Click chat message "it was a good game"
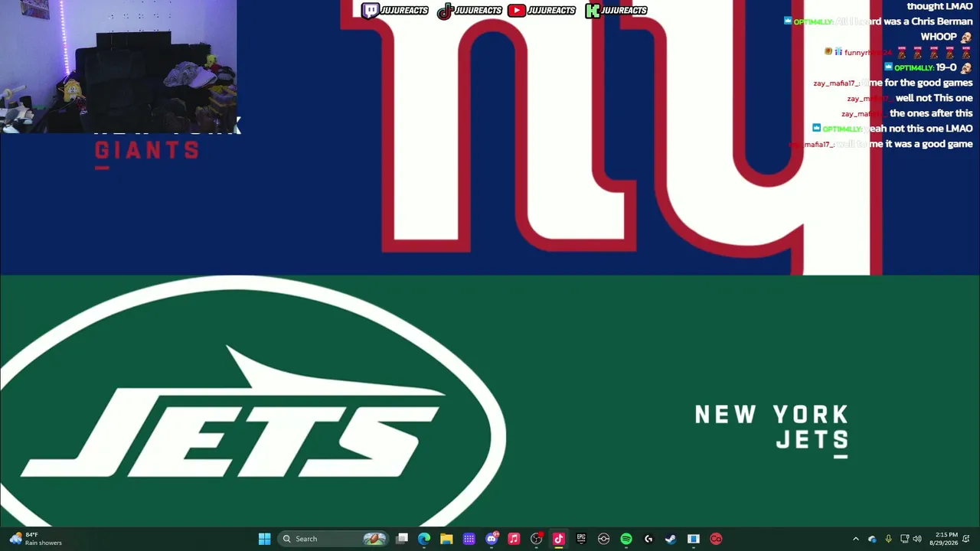The height and width of the screenshot is (551, 980). [929, 144]
